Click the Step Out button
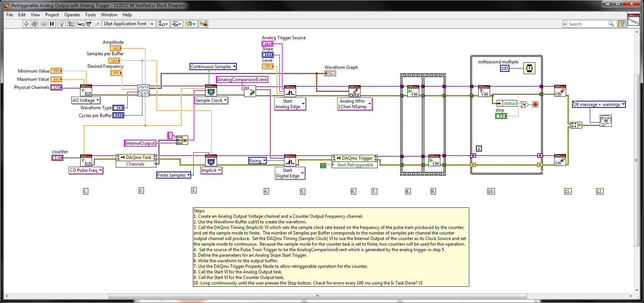Viewport: 644px width, 303px height. point(96,24)
